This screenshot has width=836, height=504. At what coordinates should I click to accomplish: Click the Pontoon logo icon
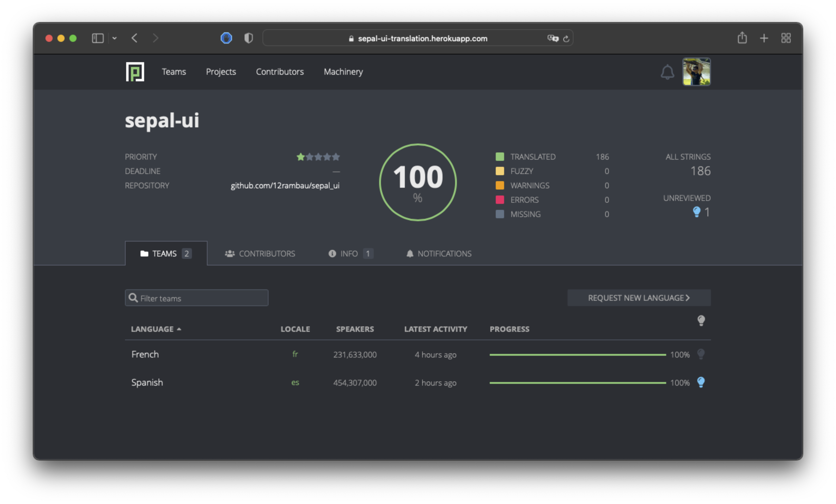click(x=135, y=71)
